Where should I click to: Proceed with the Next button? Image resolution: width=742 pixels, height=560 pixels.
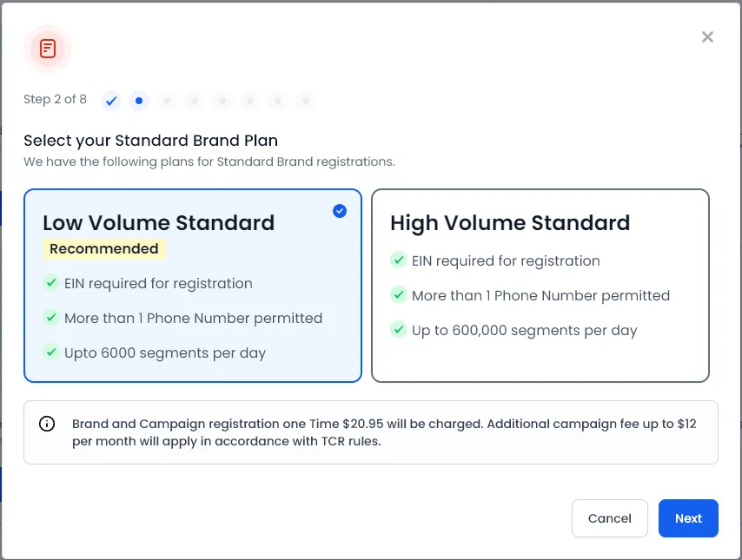pyautogui.click(x=688, y=518)
